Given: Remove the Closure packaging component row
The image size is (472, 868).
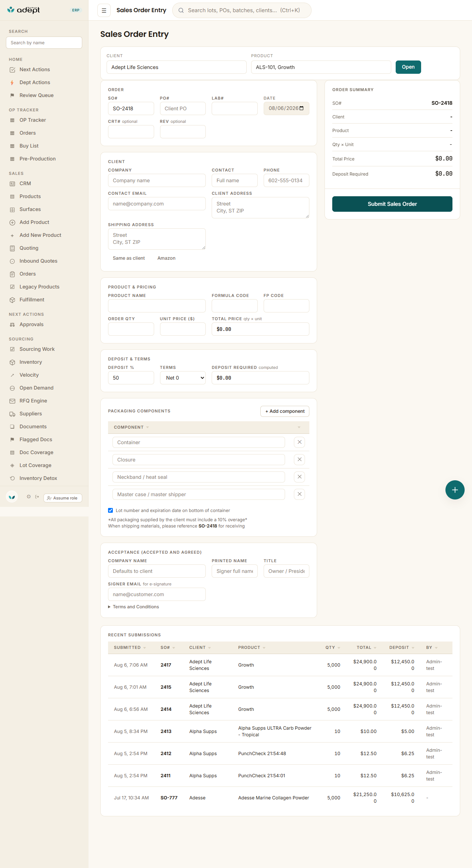Looking at the screenshot, I should coord(299,460).
